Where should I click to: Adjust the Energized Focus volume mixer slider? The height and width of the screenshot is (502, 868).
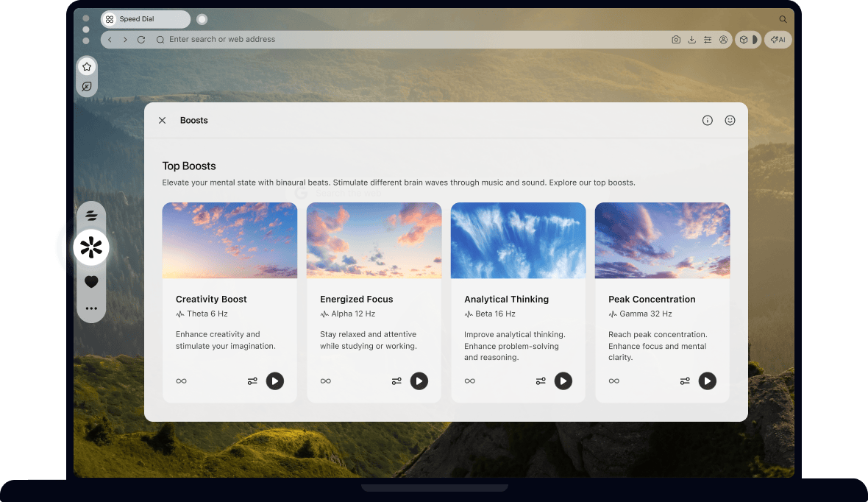(396, 381)
